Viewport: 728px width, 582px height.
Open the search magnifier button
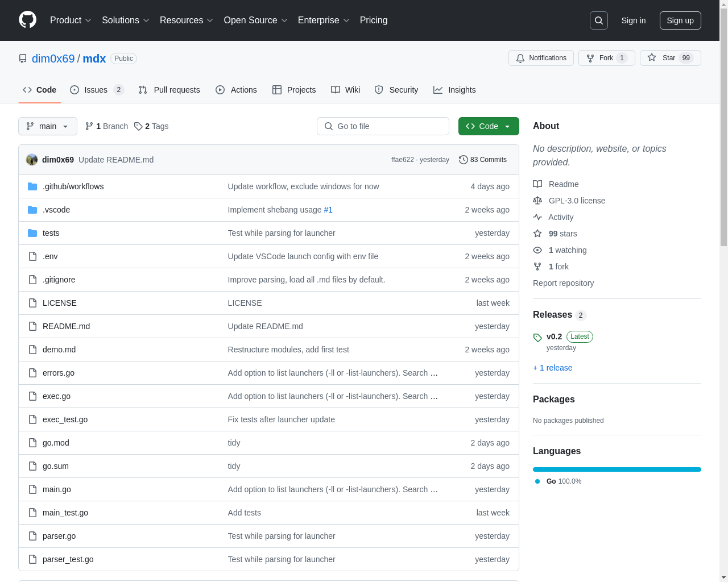click(x=599, y=20)
